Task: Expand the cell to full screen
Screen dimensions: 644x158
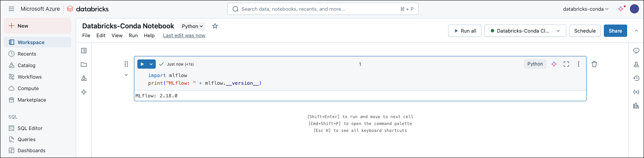Action: tap(566, 64)
